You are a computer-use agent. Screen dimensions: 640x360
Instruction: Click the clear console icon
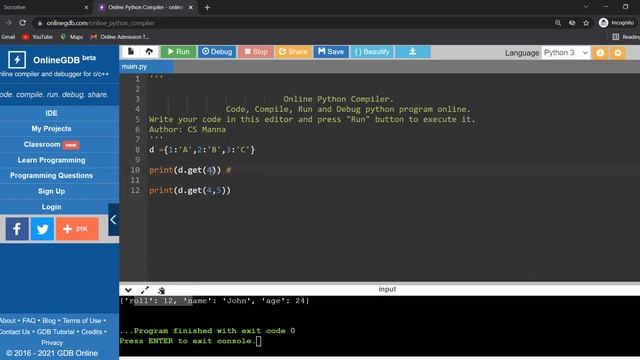tap(162, 290)
